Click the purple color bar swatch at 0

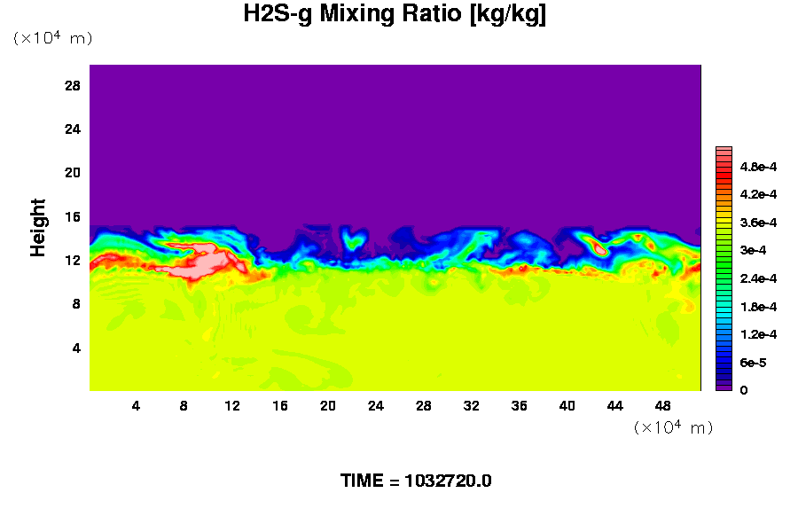tap(723, 387)
